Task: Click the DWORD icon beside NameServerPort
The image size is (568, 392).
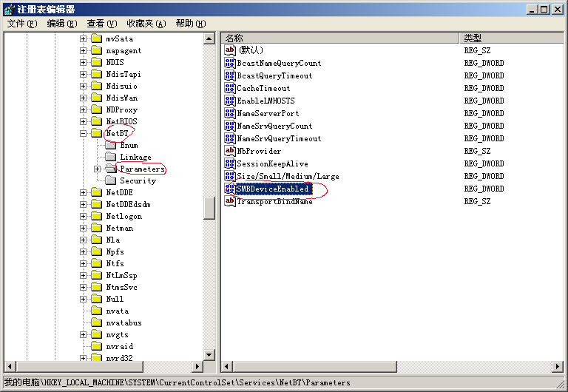Action: coord(230,113)
